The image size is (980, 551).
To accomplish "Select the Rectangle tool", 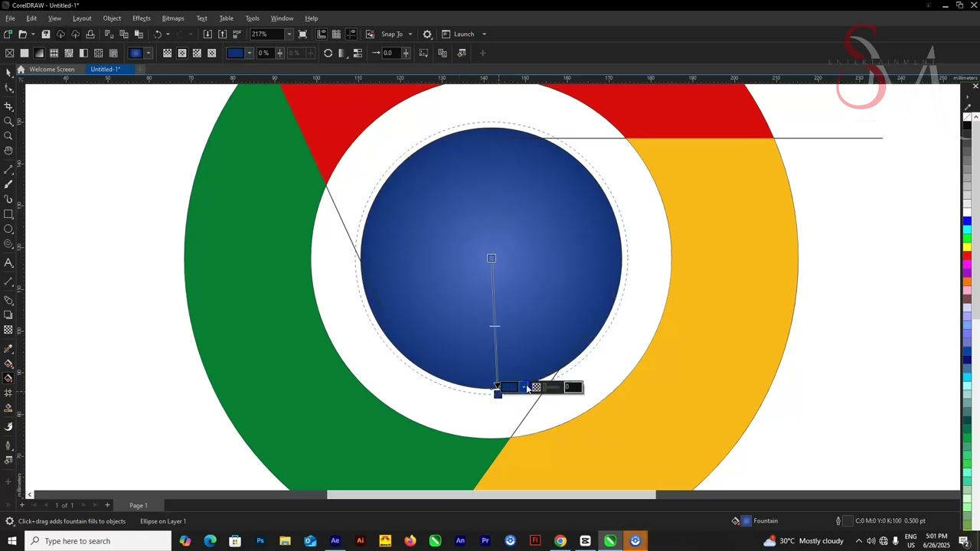I will pos(8,214).
